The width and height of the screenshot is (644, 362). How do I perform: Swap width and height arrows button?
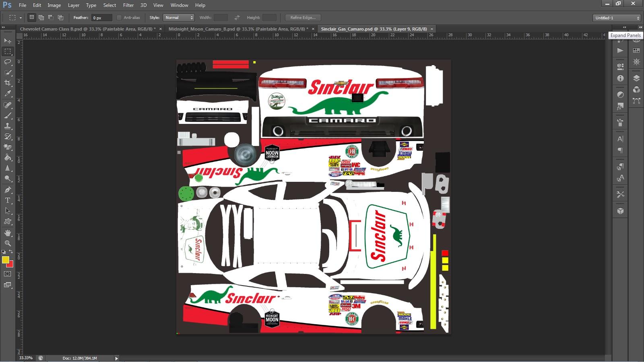click(x=237, y=18)
